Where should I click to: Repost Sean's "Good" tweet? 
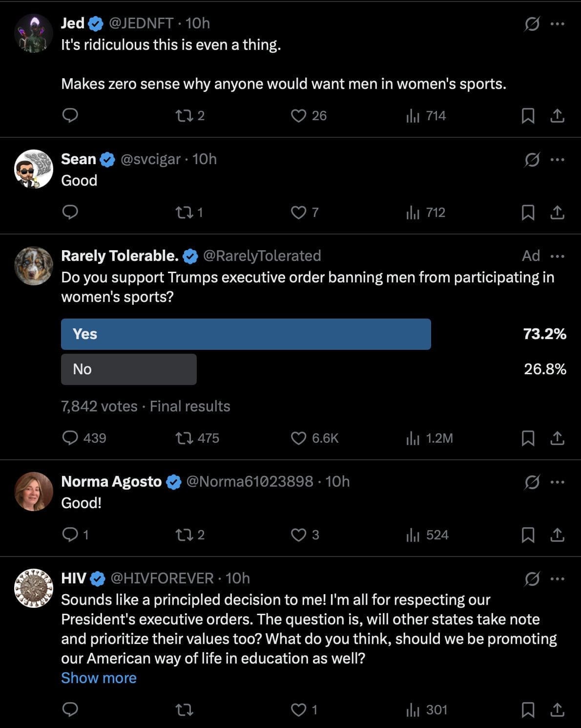point(184,212)
